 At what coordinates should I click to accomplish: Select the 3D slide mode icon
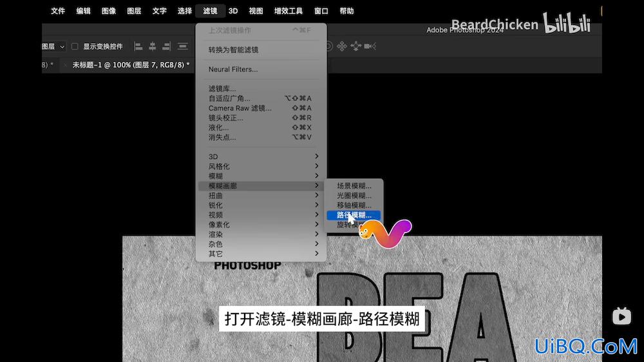tap(355, 46)
